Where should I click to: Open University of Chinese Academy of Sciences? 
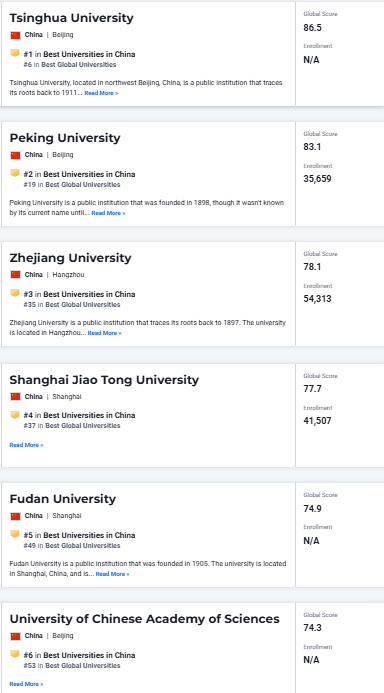[x=144, y=619]
